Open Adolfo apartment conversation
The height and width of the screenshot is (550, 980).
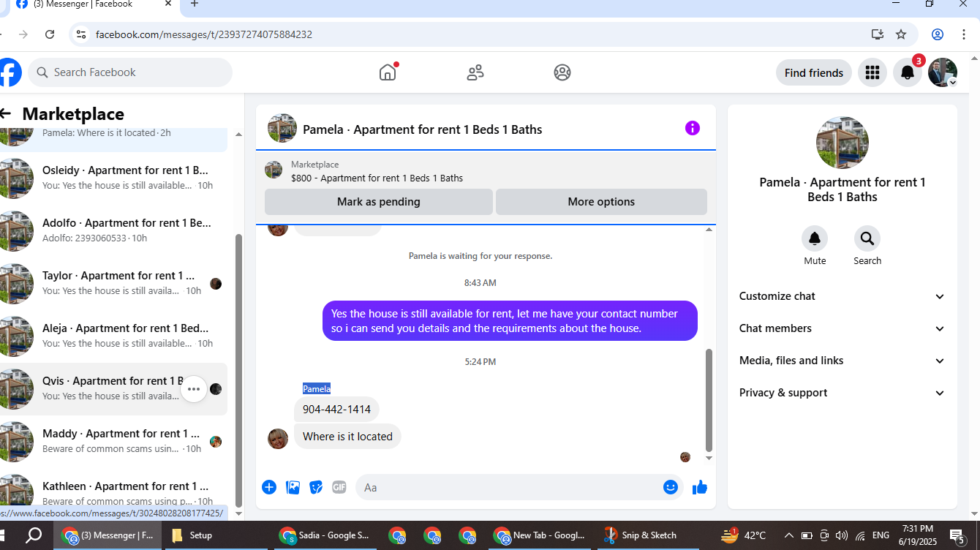coord(113,230)
